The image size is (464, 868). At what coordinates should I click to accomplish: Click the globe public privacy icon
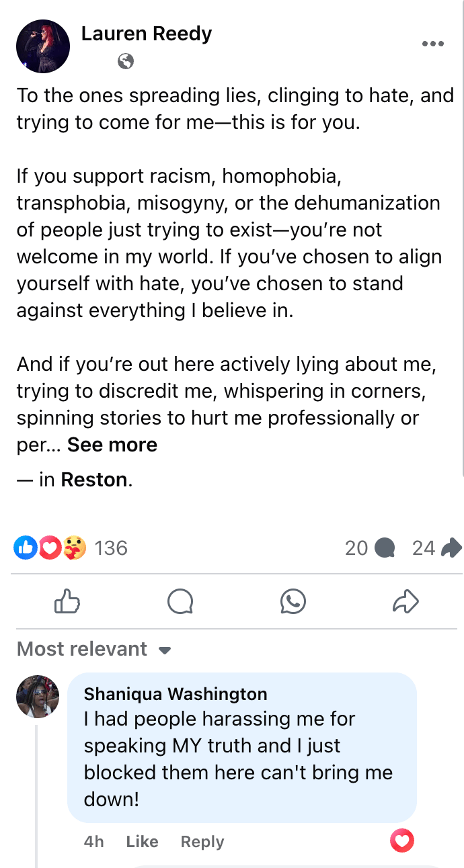pyautogui.click(x=125, y=62)
